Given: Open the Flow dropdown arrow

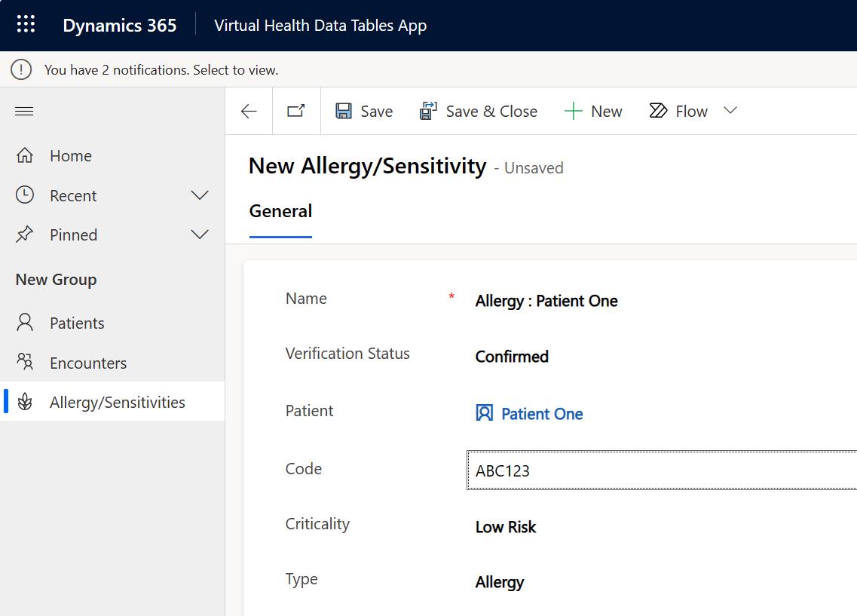Looking at the screenshot, I should coord(730,110).
